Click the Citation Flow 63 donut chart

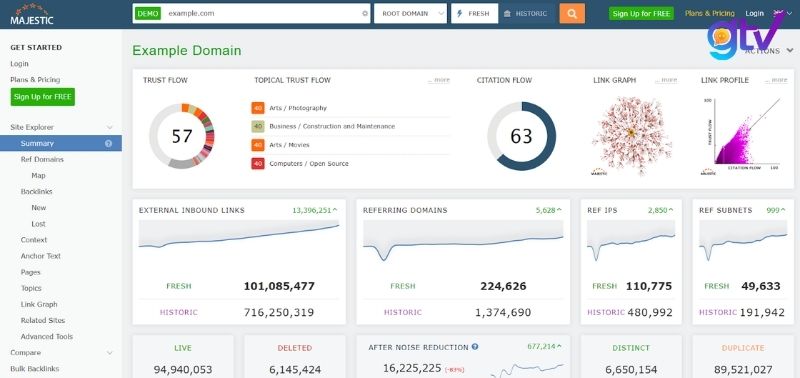[x=521, y=136]
